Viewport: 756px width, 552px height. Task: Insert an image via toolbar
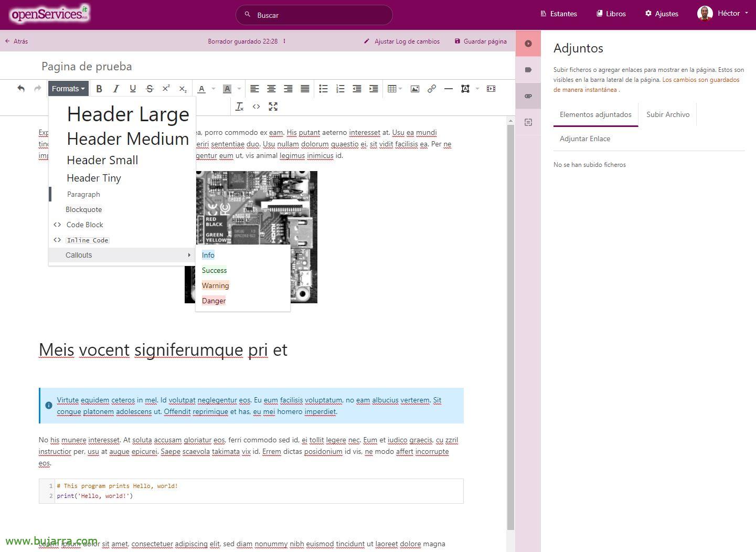[x=415, y=89]
